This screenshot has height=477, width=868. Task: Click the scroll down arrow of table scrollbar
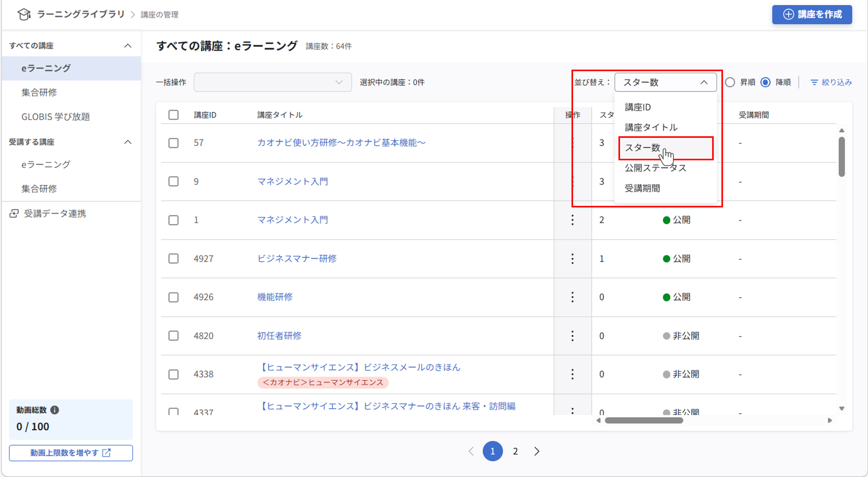tap(841, 409)
